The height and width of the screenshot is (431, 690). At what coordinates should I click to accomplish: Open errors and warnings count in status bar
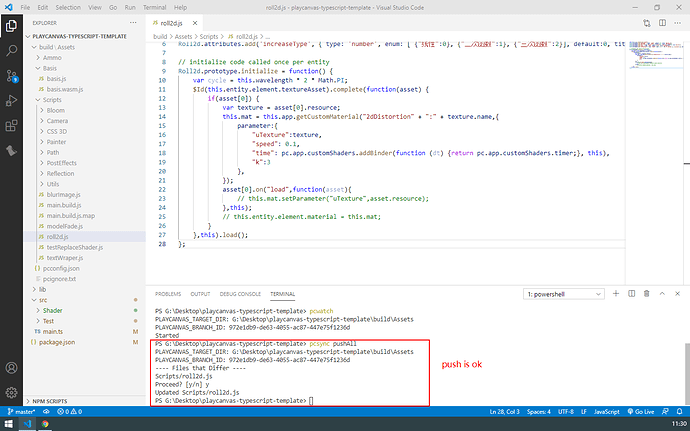70,412
